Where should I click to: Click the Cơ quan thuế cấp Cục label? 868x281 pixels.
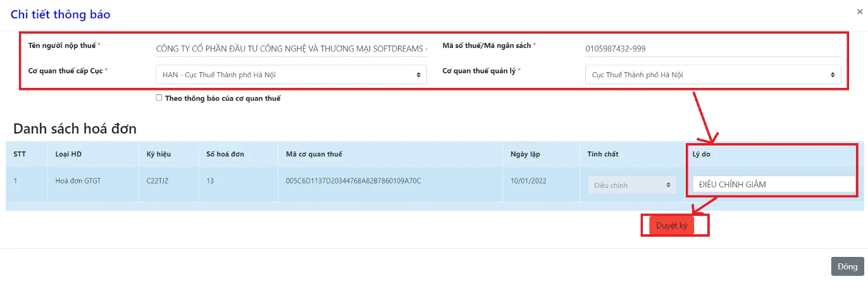tap(66, 70)
